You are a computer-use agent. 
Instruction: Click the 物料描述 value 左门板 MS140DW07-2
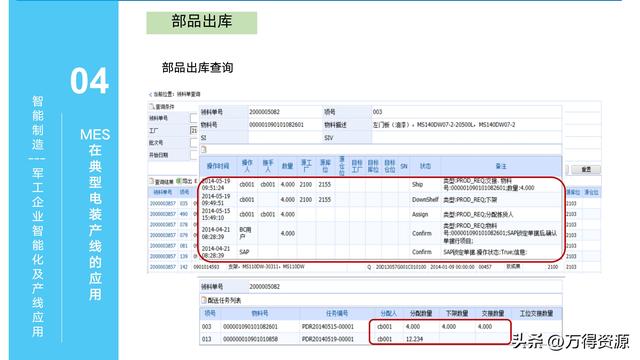tap(444, 124)
